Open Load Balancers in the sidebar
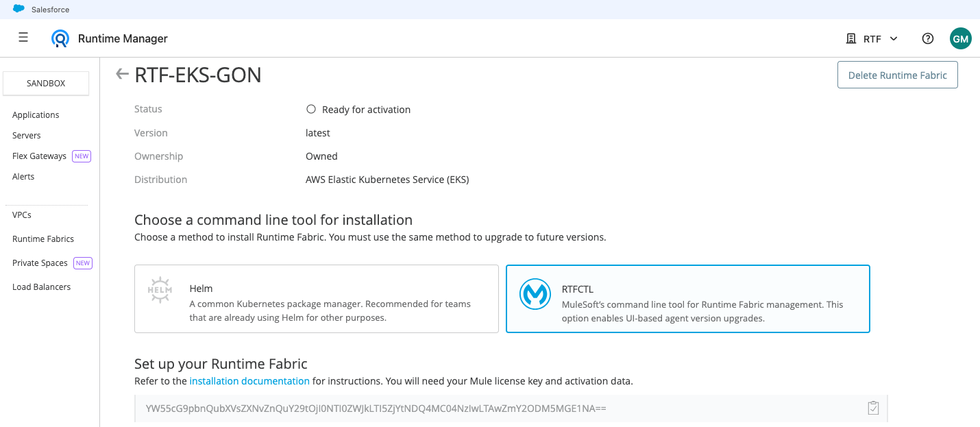Image resolution: width=980 pixels, height=427 pixels. tap(41, 286)
